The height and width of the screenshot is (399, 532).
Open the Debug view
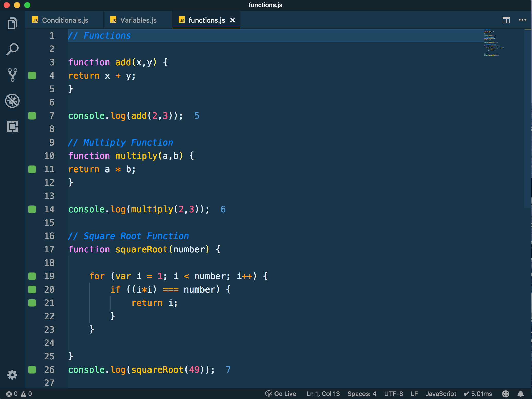click(12, 101)
